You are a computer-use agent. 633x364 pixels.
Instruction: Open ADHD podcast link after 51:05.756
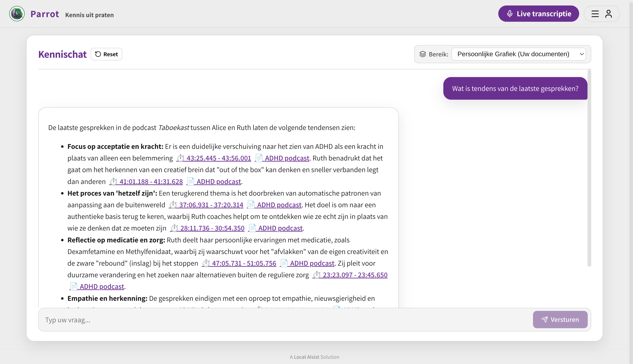click(307, 263)
